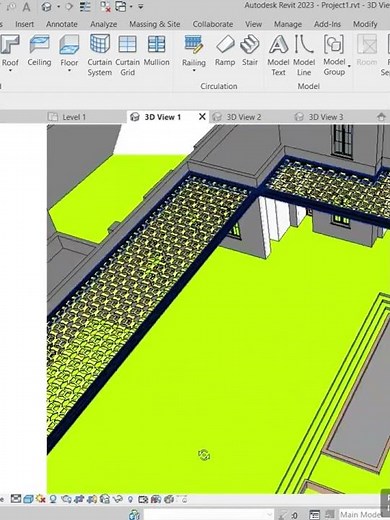Image resolution: width=390 pixels, height=520 pixels.
Task: Click the Text (A) quick access icon
Action: pos(26,7)
